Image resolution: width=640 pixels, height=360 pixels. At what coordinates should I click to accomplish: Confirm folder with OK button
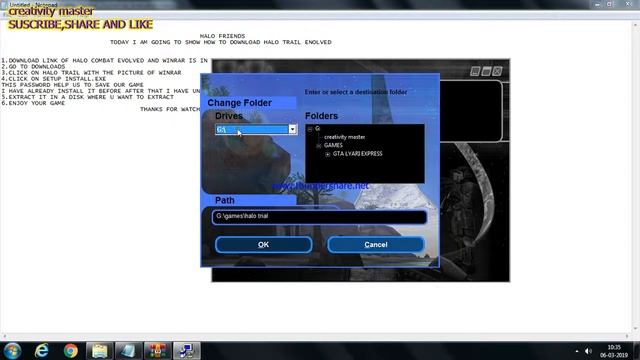263,244
